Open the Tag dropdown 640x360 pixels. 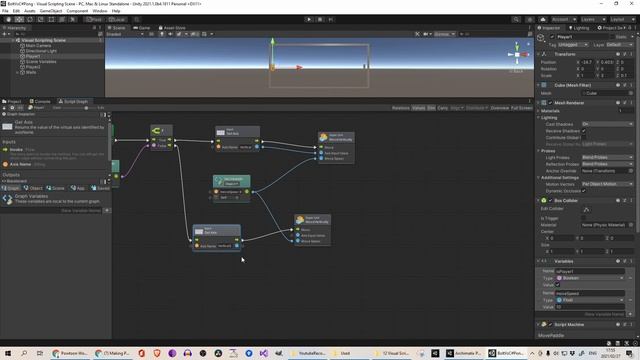click(573, 44)
